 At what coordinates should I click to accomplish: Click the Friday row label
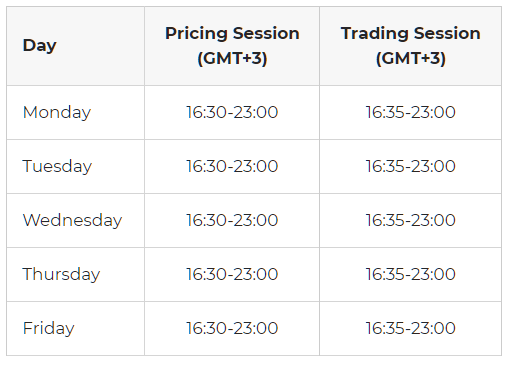[48, 328]
